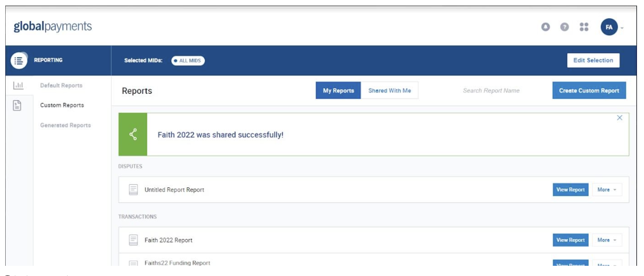644x276 pixels.
Task: Switch to the Shared With Me tab
Action: (389, 91)
